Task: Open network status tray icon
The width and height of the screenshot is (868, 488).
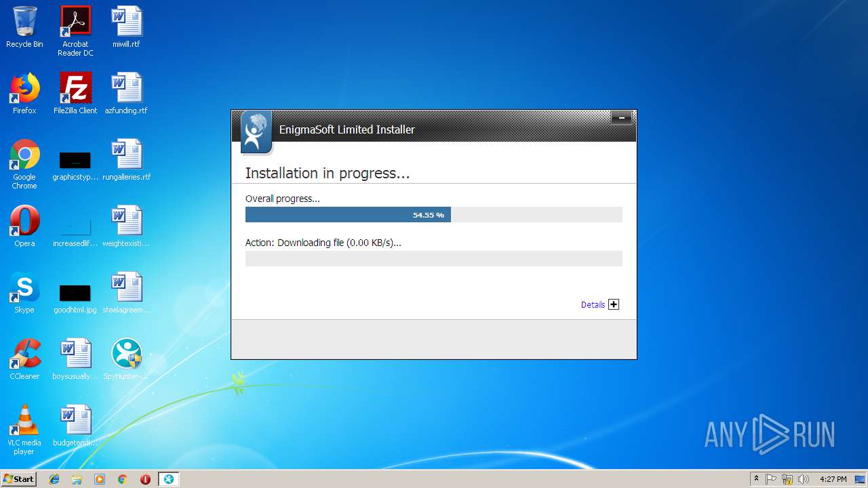Action: point(787,479)
